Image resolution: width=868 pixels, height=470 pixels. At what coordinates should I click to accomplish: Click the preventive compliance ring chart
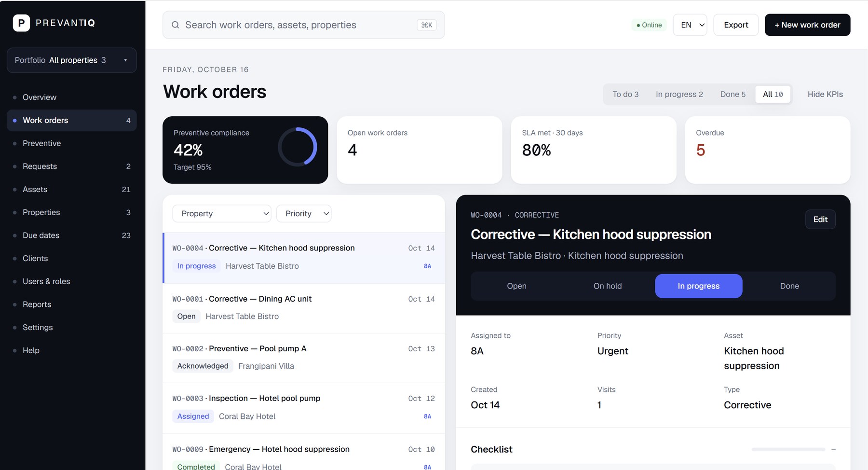click(298, 147)
